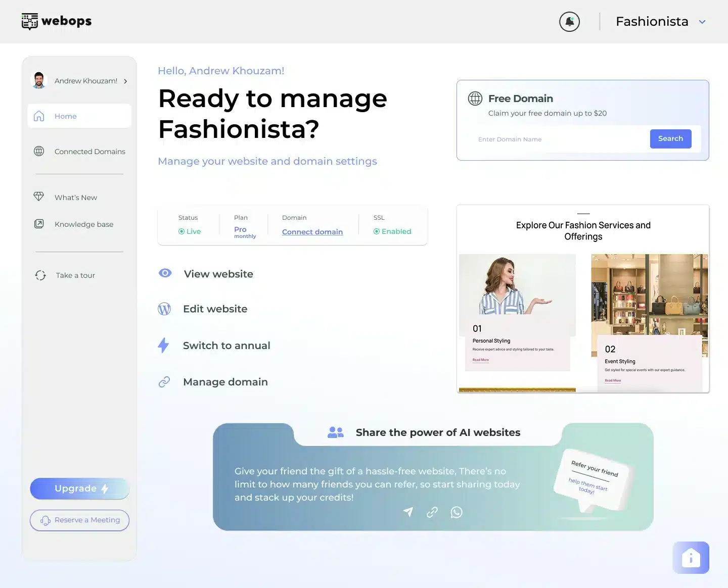Screen dimensions: 728x588
Task: Open the Fashionista site dropdown
Action: [x=702, y=22]
